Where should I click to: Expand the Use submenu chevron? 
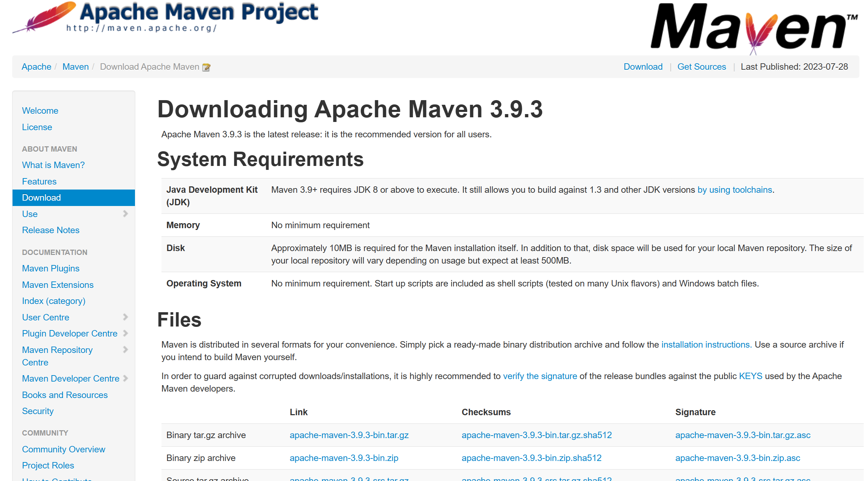(125, 214)
